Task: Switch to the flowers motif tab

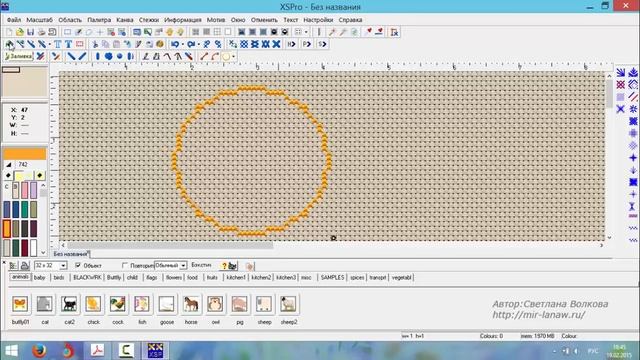Action: [x=174, y=278]
